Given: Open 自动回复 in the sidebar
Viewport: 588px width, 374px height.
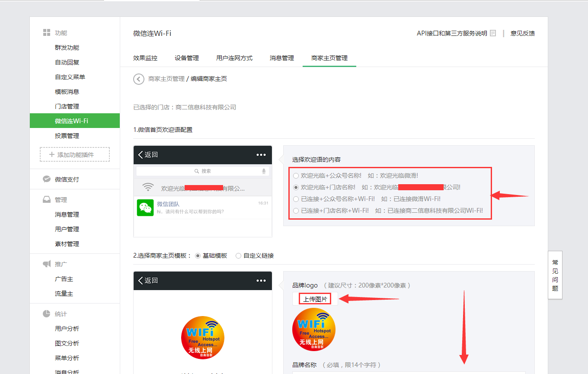Looking at the screenshot, I should [x=67, y=62].
